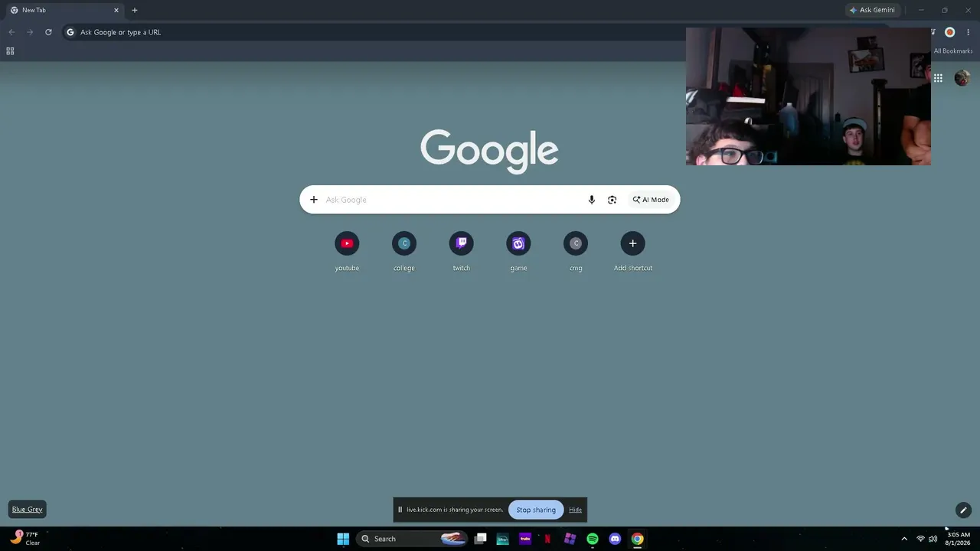980x551 pixels.
Task: Restore down the Chrome window
Action: point(944,10)
